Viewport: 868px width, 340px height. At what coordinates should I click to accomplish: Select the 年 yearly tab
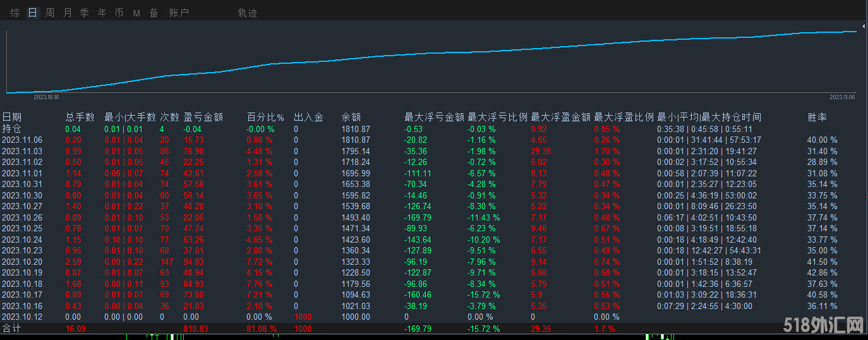click(x=102, y=13)
